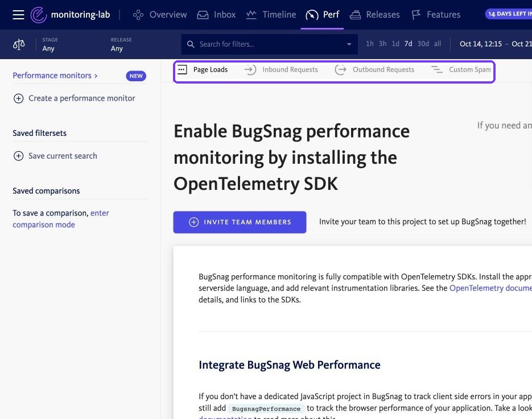
Task: Select the Custom Spans tab
Action: pos(470,69)
